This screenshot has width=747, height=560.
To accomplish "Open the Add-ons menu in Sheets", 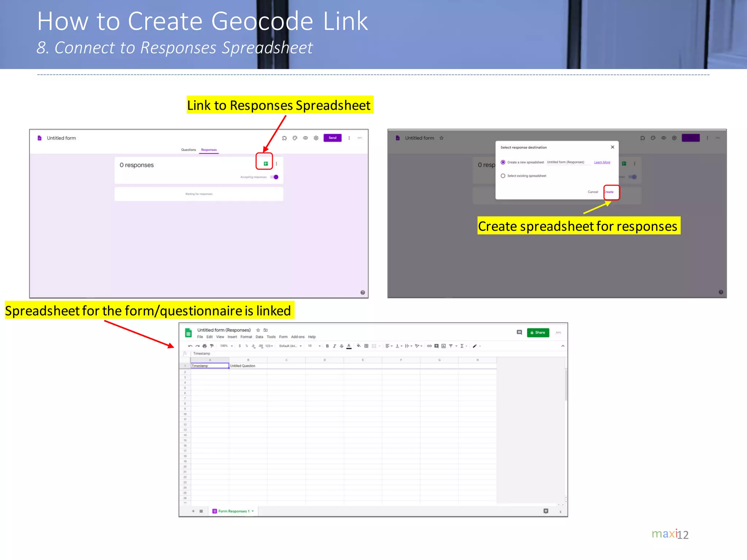I will click(x=298, y=337).
